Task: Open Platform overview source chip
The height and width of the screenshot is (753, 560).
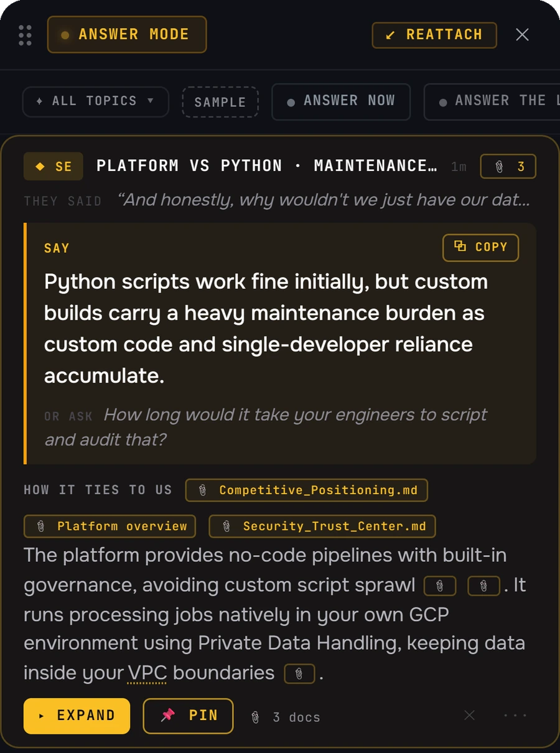Action: click(110, 526)
